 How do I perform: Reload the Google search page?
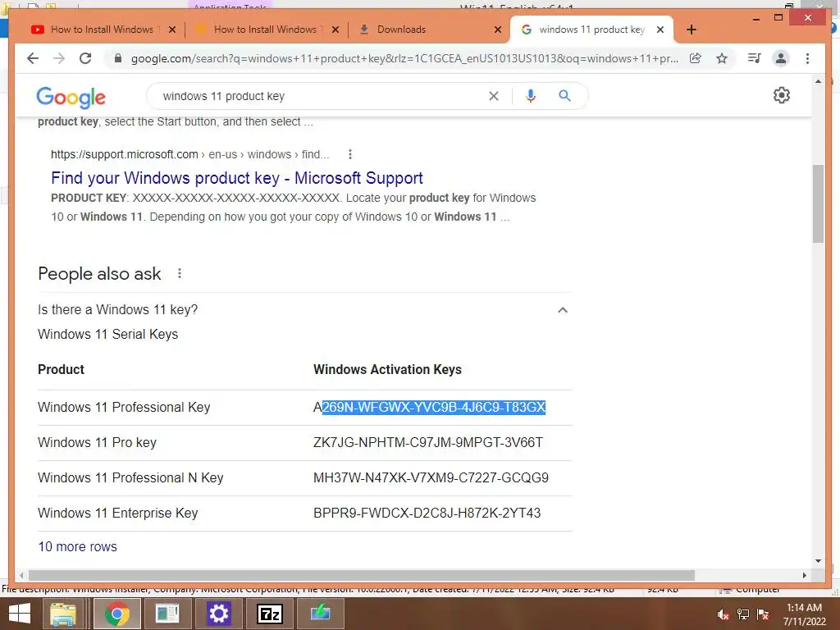tap(85, 58)
